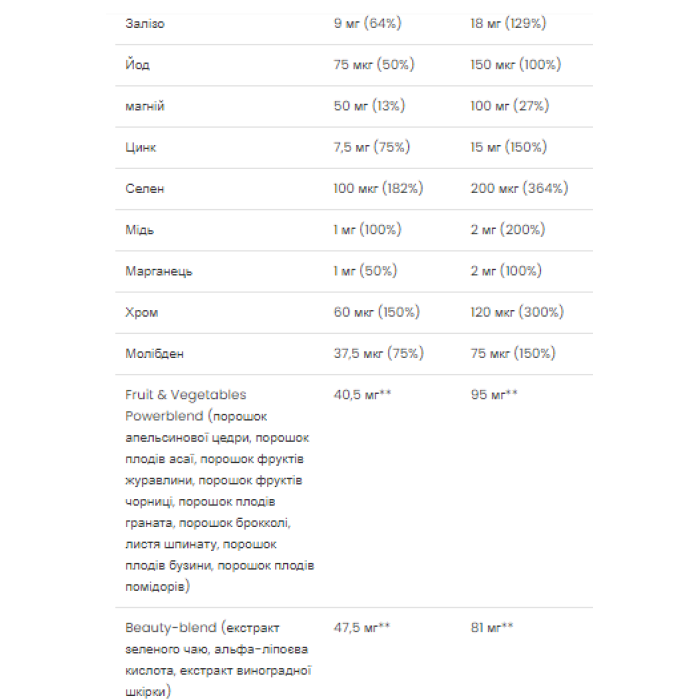Select the 200 мкг (364%) selenium value

click(519, 188)
